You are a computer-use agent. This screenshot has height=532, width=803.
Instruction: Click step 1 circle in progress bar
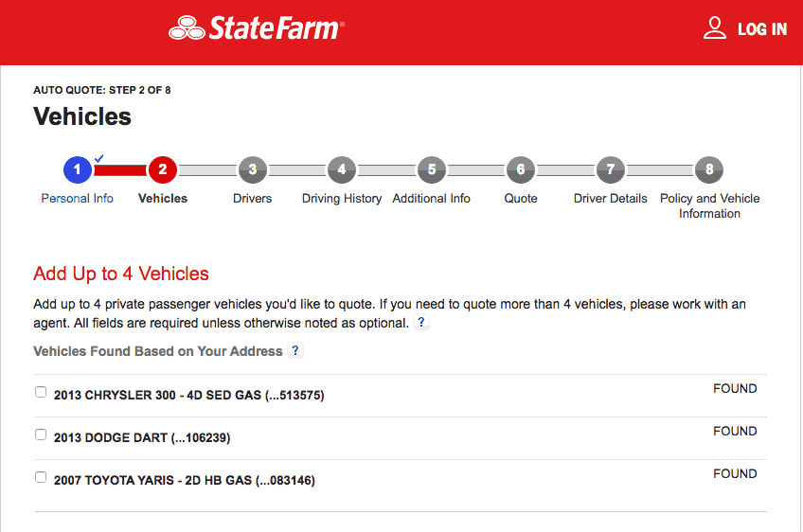[78, 170]
